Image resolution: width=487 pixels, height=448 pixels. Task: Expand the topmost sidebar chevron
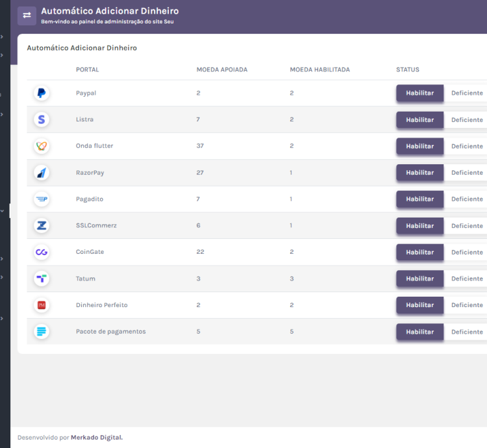coord(2,37)
